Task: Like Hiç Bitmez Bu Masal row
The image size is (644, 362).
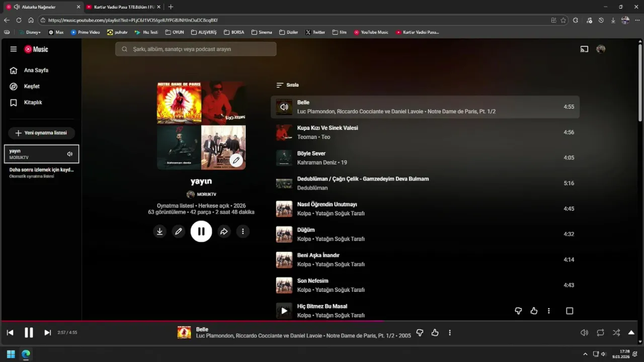Action: point(534,311)
